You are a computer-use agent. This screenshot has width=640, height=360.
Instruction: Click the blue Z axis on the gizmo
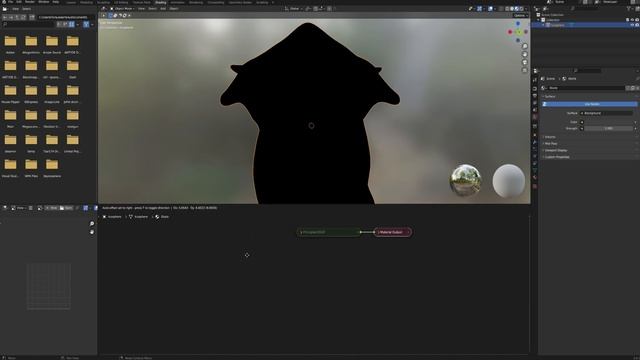tap(518, 24)
